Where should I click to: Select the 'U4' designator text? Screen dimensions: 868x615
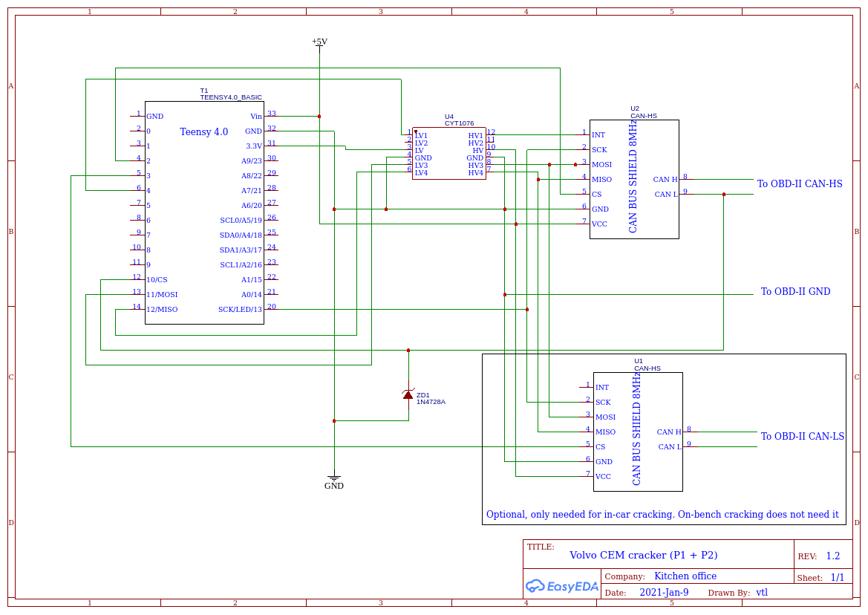pos(449,117)
